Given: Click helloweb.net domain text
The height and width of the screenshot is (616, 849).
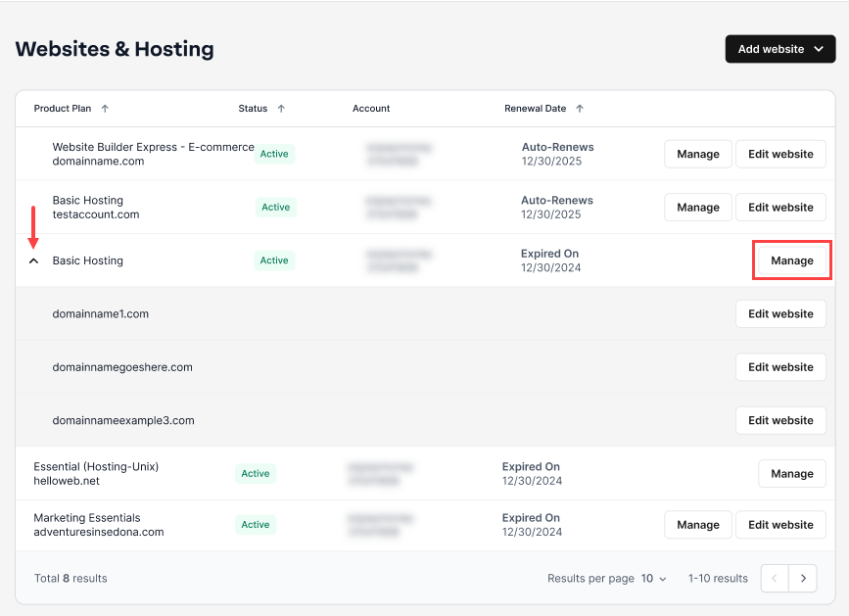Looking at the screenshot, I should pyautogui.click(x=67, y=481).
